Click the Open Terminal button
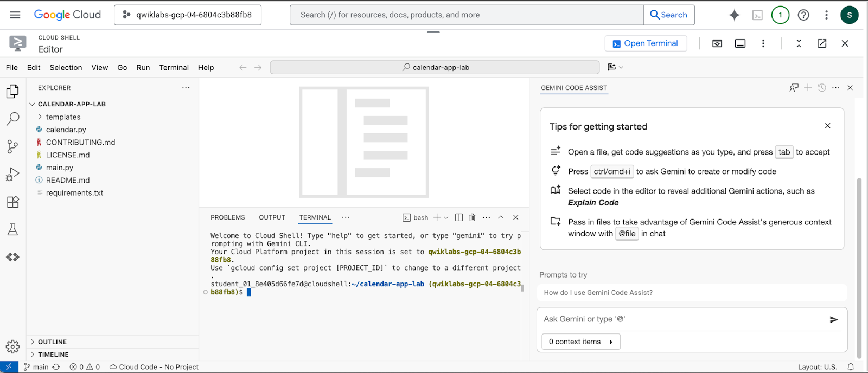The width and height of the screenshot is (868, 373). (646, 43)
